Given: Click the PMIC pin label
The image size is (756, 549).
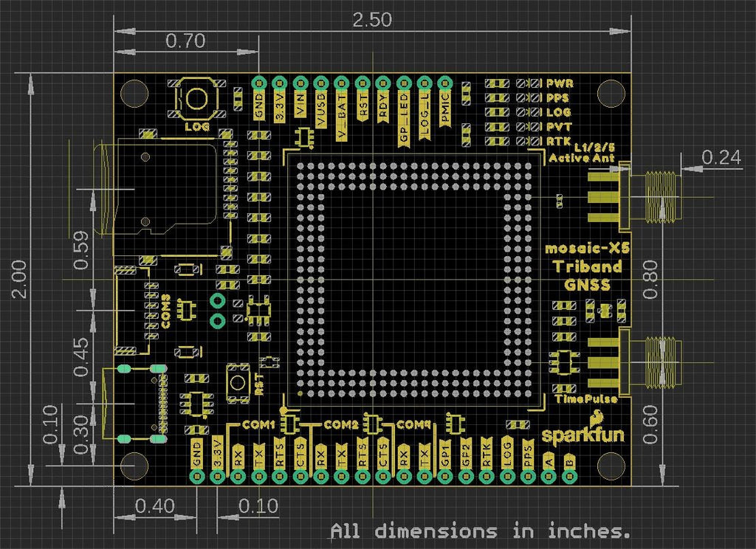Looking at the screenshot, I should click(445, 109).
